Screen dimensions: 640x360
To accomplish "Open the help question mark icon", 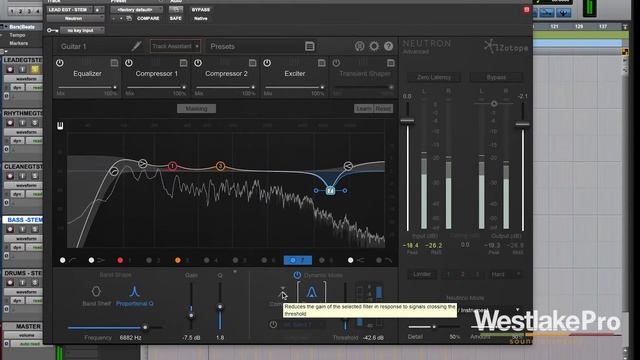I will coord(388,46).
